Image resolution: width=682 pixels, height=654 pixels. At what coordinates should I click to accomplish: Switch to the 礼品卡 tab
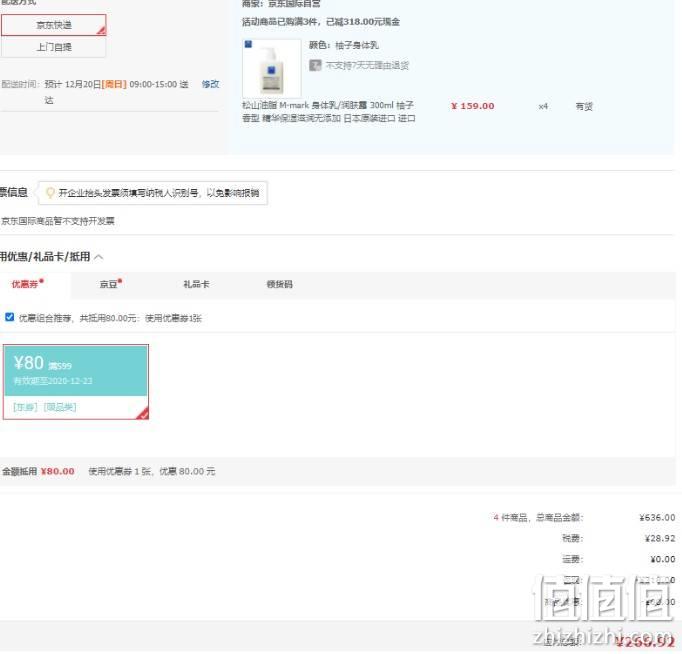[196, 284]
